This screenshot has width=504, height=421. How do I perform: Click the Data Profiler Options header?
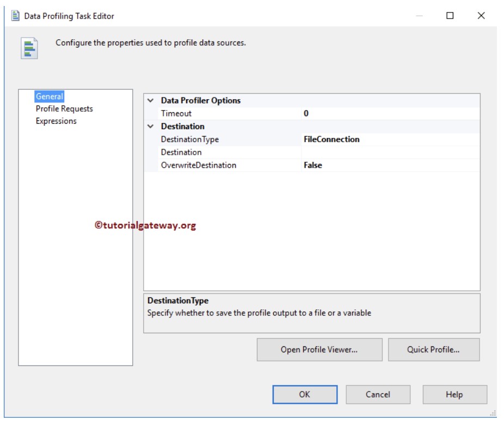pyautogui.click(x=201, y=100)
